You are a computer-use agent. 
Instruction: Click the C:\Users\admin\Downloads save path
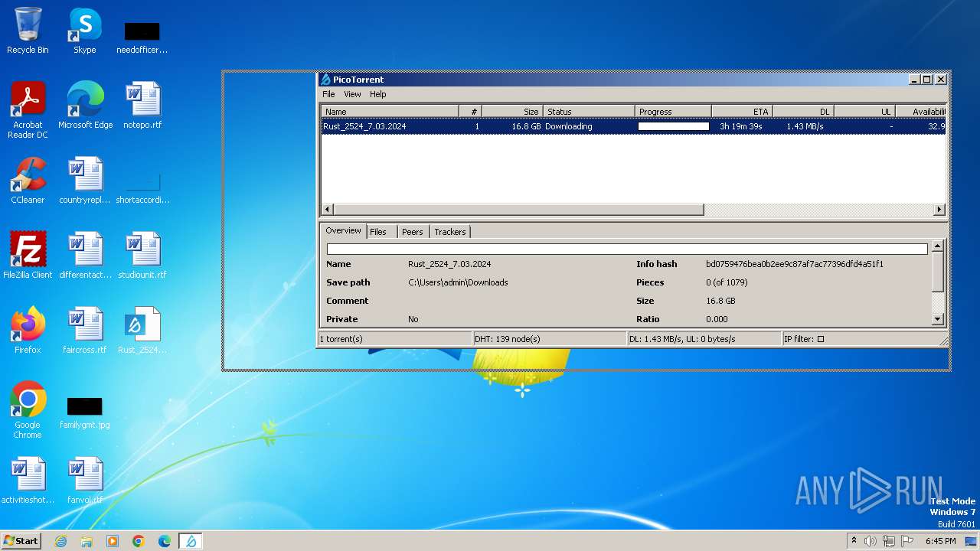click(x=458, y=282)
